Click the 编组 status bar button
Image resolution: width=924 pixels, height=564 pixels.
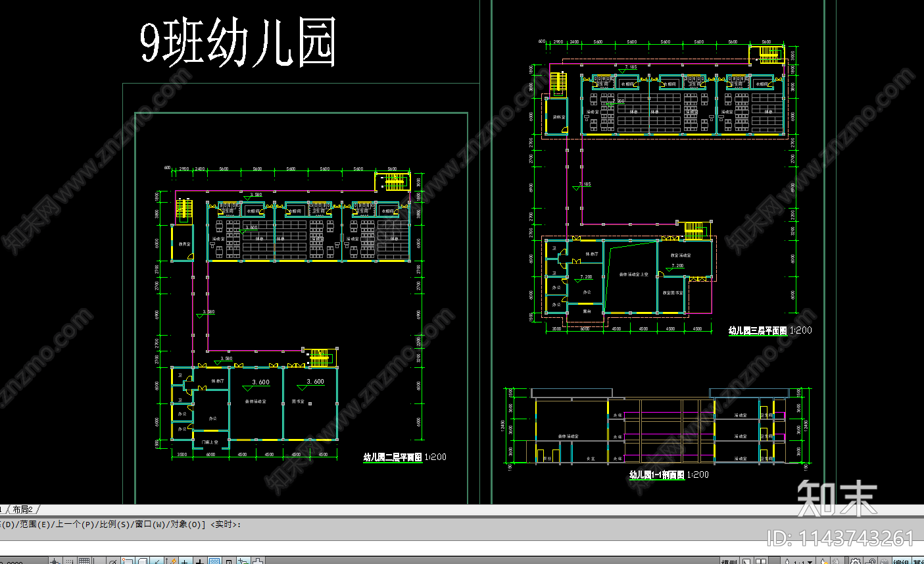[902, 561]
